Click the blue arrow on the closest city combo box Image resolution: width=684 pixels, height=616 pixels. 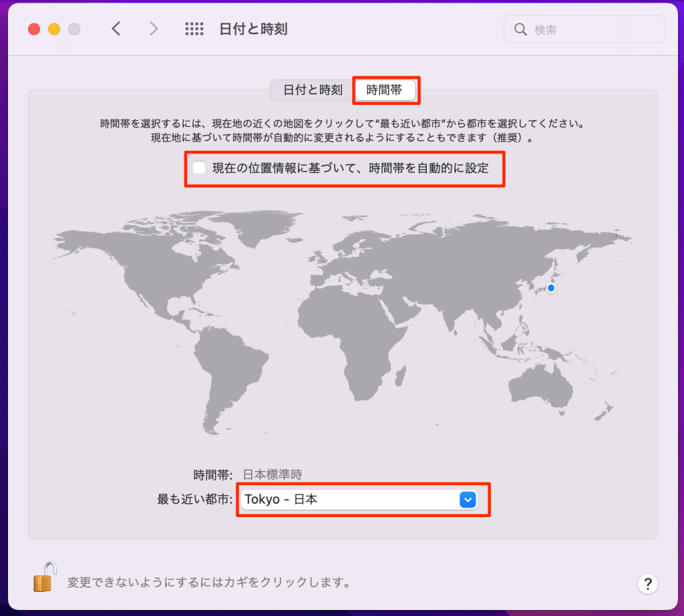click(468, 499)
